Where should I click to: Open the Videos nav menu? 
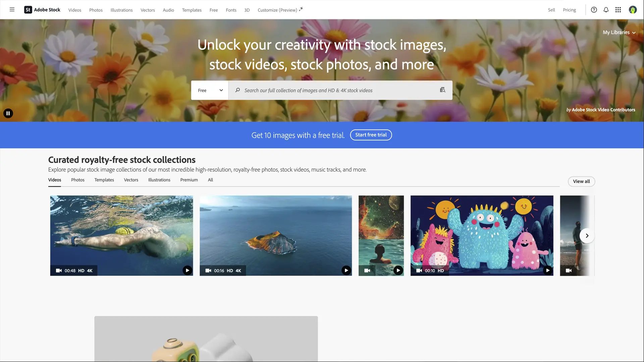coord(75,10)
